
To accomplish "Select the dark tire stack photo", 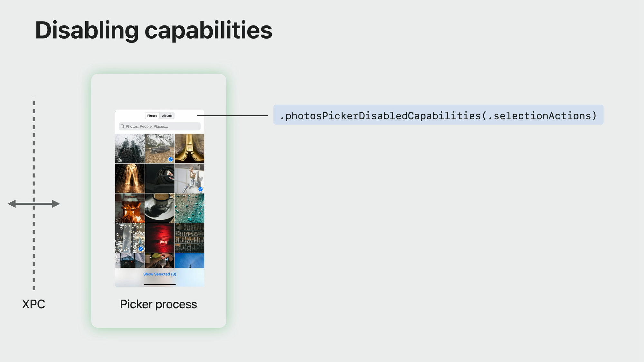I will click(x=160, y=178).
